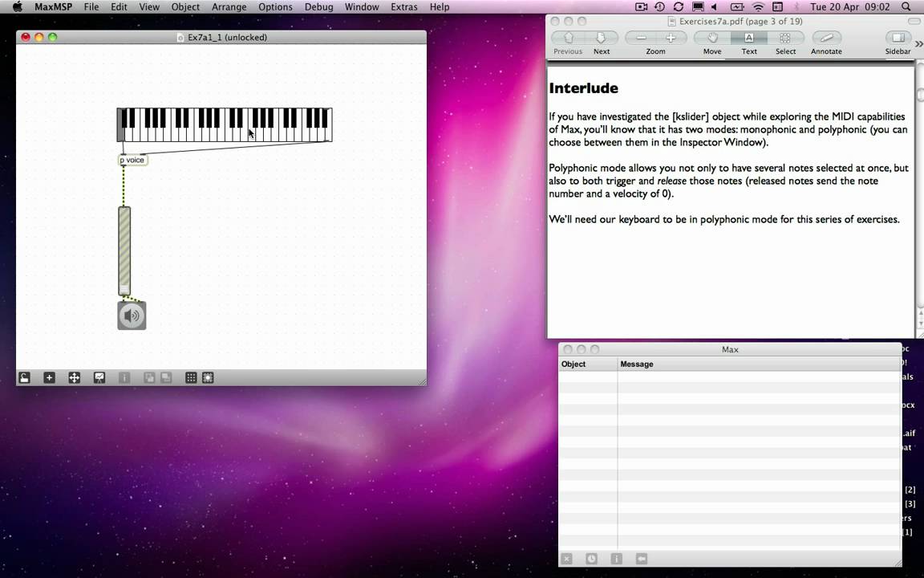Viewport: 924px width, 578px height.
Task: Choose the Select tool in Preview
Action: pyautogui.click(x=785, y=38)
